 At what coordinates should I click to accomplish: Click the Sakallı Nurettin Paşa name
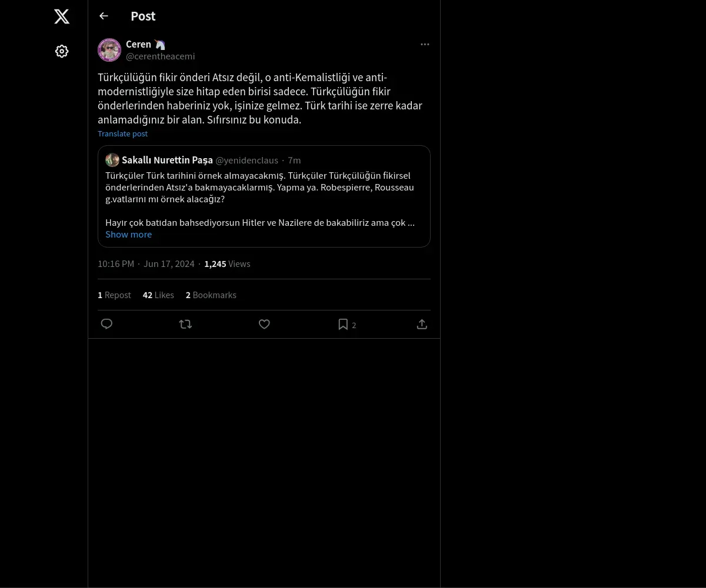coord(167,160)
